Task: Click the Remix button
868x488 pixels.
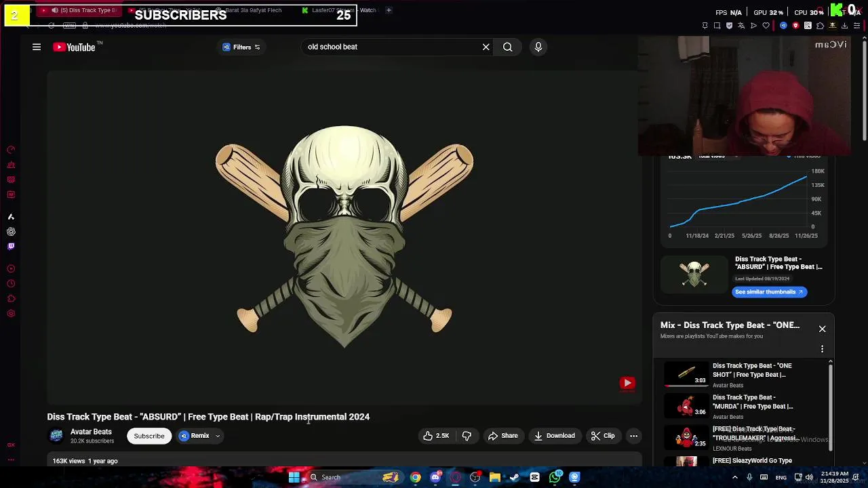Action: coord(195,436)
